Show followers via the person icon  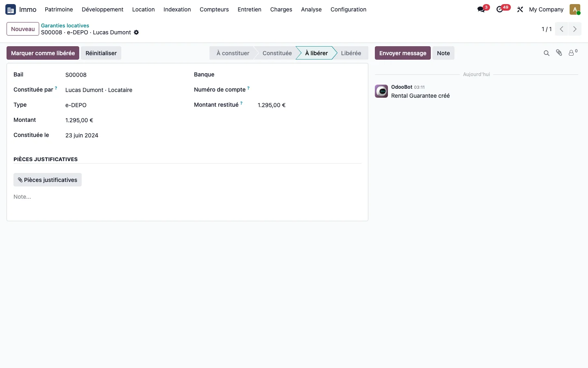pyautogui.click(x=573, y=53)
